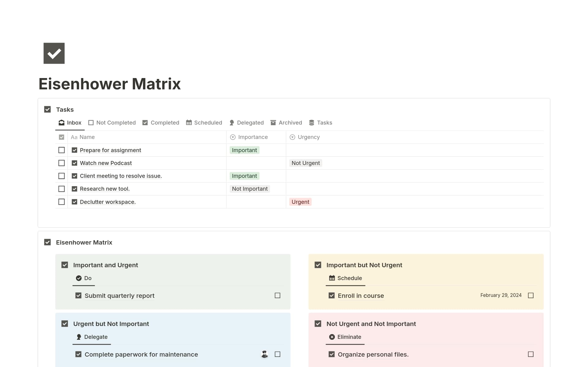Click the Important tag on Prepare for assignment

(244, 150)
